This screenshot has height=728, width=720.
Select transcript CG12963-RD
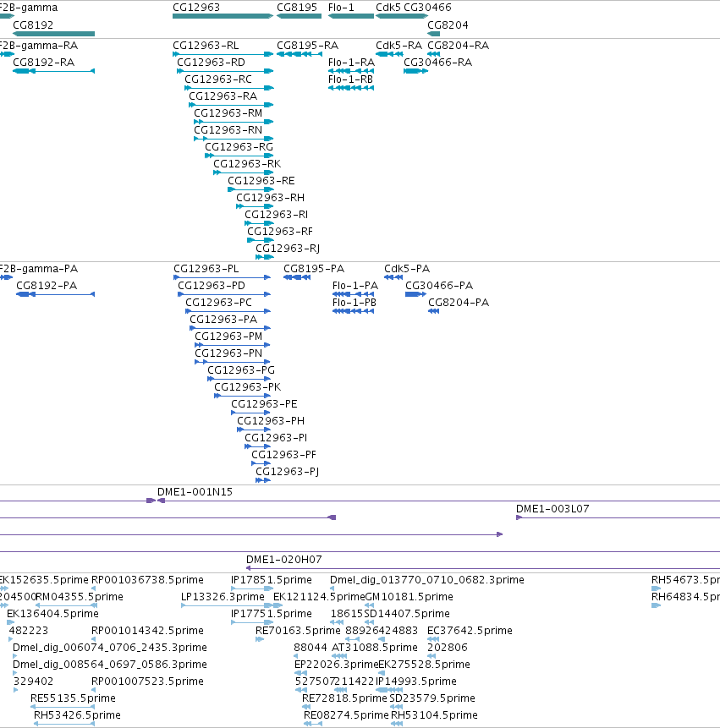click(225, 71)
